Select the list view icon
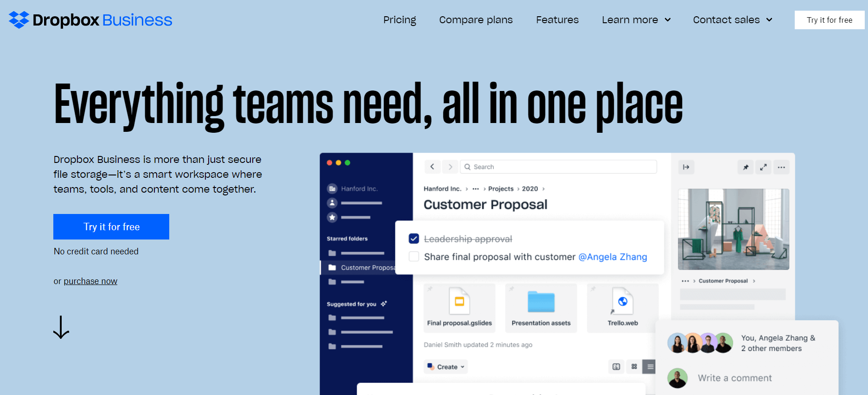Viewport: 868px width, 395px height. pyautogui.click(x=650, y=367)
